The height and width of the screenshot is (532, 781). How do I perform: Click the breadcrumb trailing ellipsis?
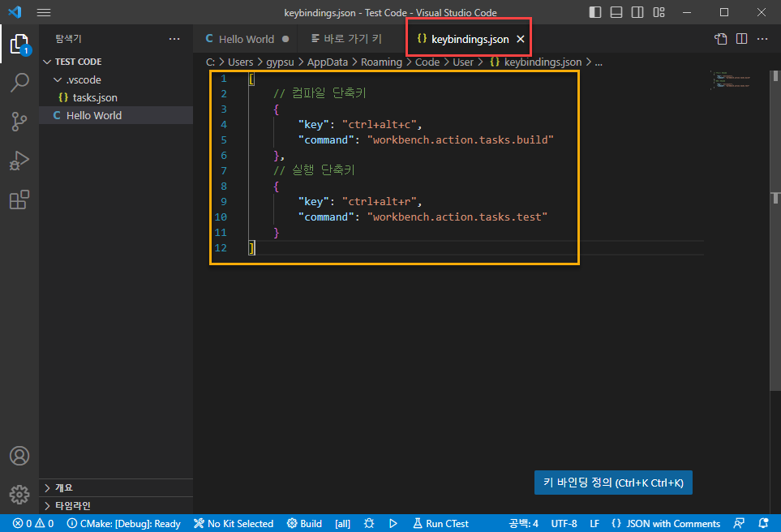599,62
